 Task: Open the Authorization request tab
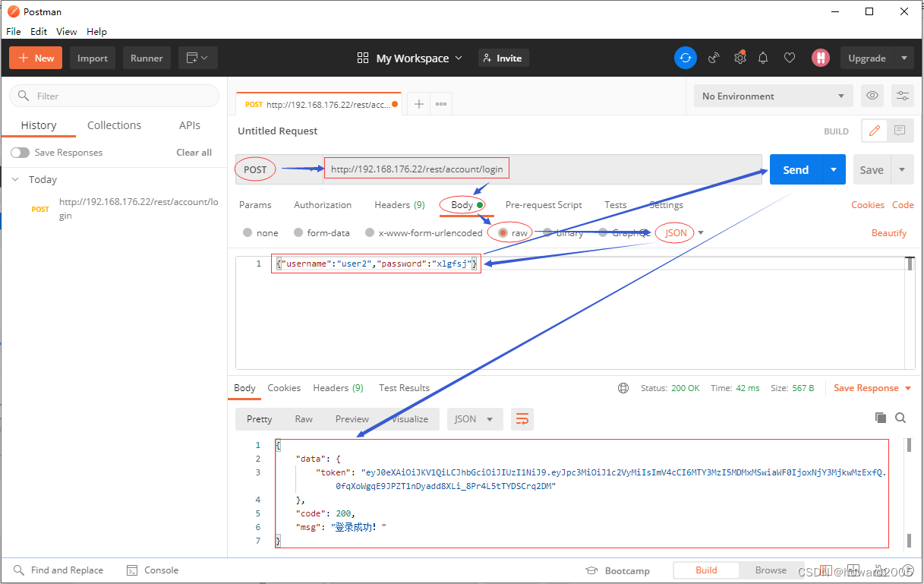(x=323, y=205)
